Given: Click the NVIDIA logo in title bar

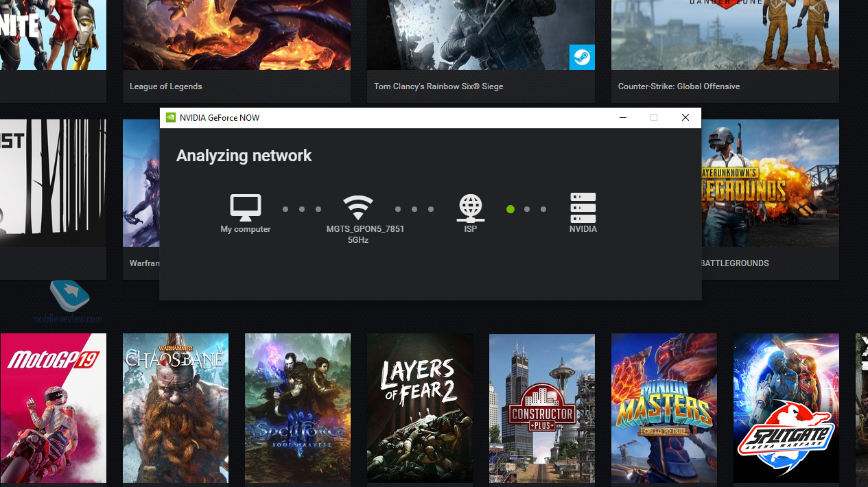Looking at the screenshot, I should [x=171, y=117].
